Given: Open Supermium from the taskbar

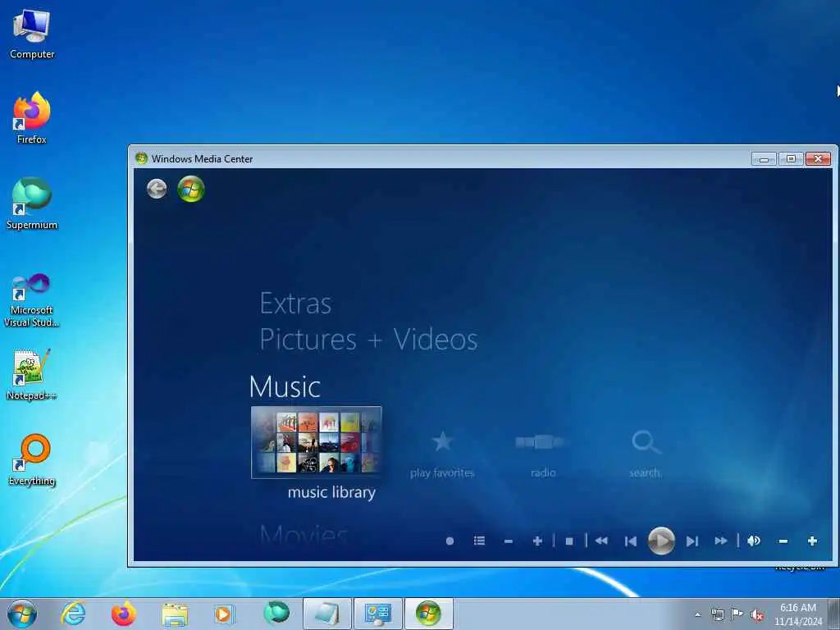Looking at the screenshot, I should (x=276, y=613).
